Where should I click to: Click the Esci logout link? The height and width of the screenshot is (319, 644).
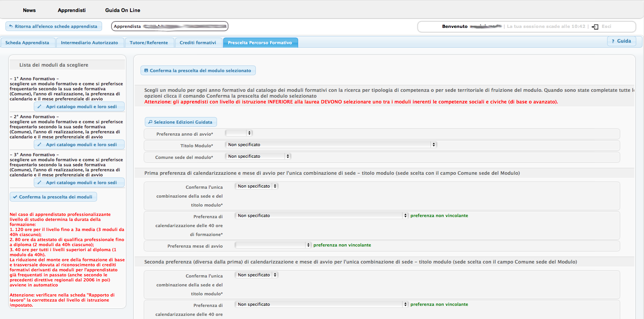click(606, 26)
